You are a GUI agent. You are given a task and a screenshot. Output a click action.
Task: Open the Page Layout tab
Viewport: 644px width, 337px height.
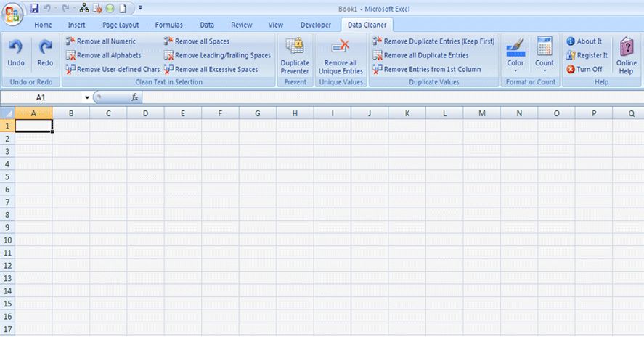[x=121, y=25]
